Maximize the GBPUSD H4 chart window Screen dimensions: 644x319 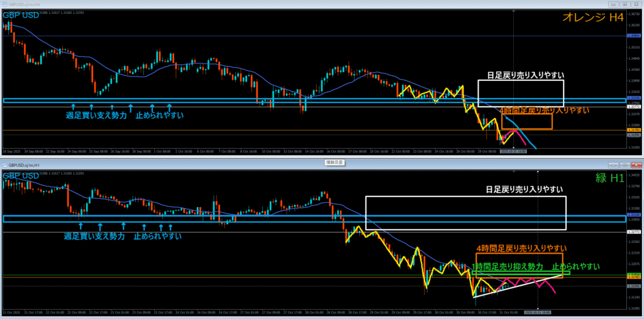pos(625,4)
